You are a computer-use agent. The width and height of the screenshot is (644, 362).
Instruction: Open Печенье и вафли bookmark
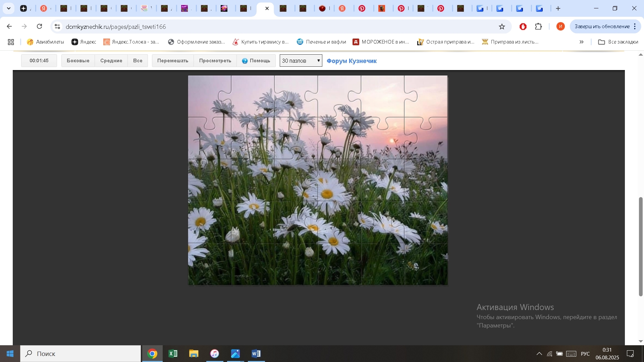(x=321, y=42)
